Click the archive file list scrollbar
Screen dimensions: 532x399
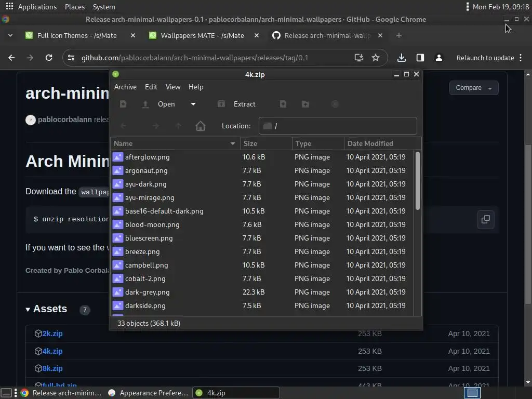pyautogui.click(x=418, y=181)
